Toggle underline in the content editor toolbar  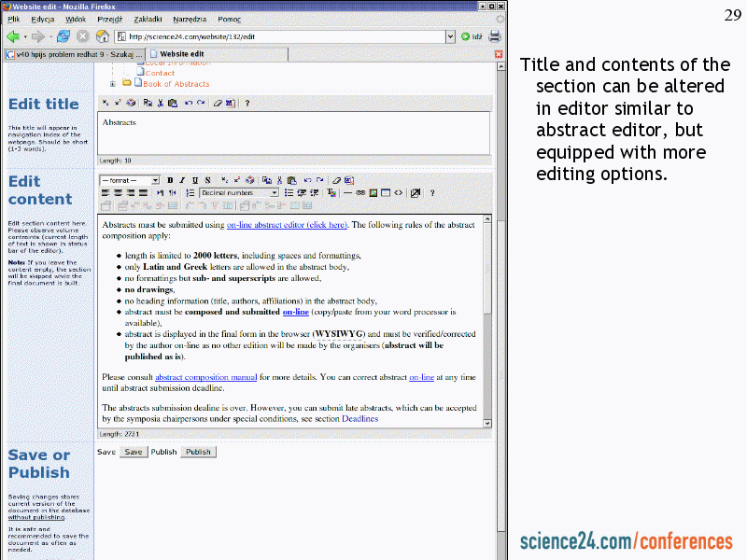click(x=194, y=180)
